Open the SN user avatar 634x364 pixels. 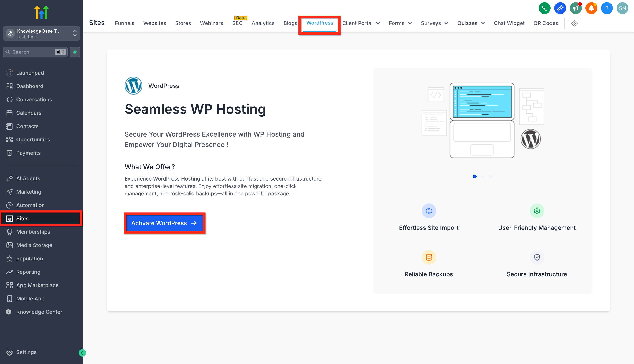(x=622, y=8)
